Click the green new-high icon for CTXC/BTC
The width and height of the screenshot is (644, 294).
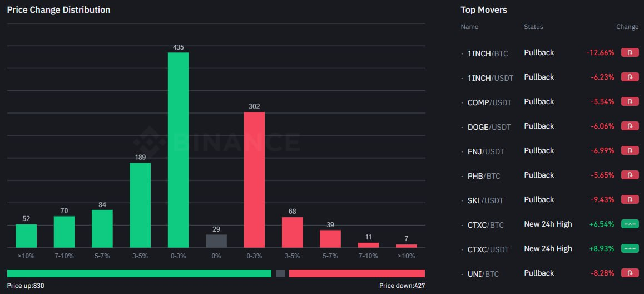pos(630,224)
